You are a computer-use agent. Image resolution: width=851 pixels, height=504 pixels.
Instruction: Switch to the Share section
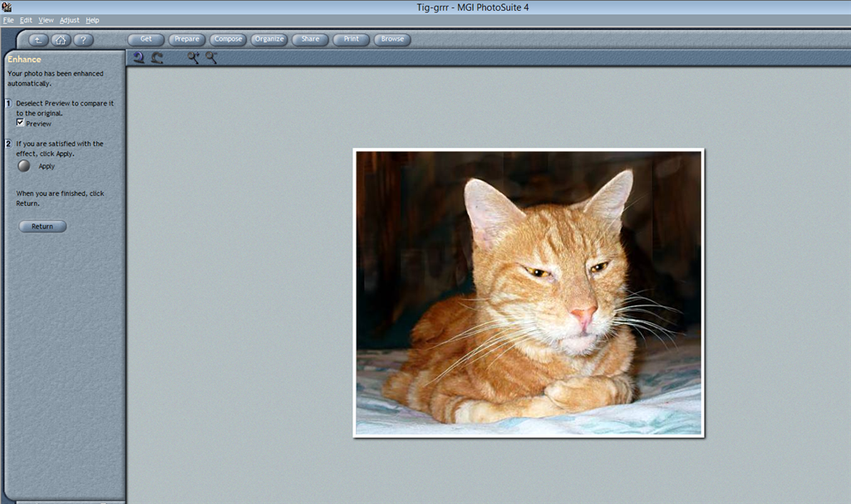click(x=311, y=39)
